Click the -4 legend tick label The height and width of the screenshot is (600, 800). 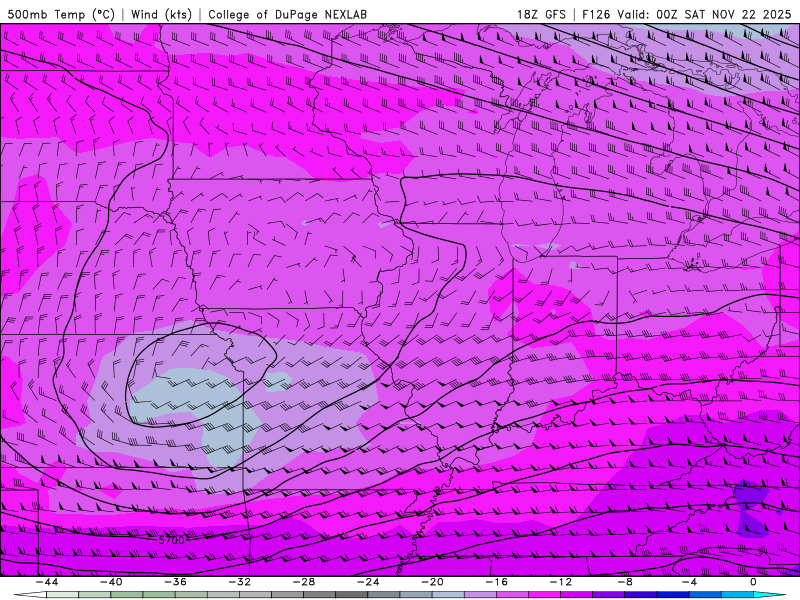(690, 582)
